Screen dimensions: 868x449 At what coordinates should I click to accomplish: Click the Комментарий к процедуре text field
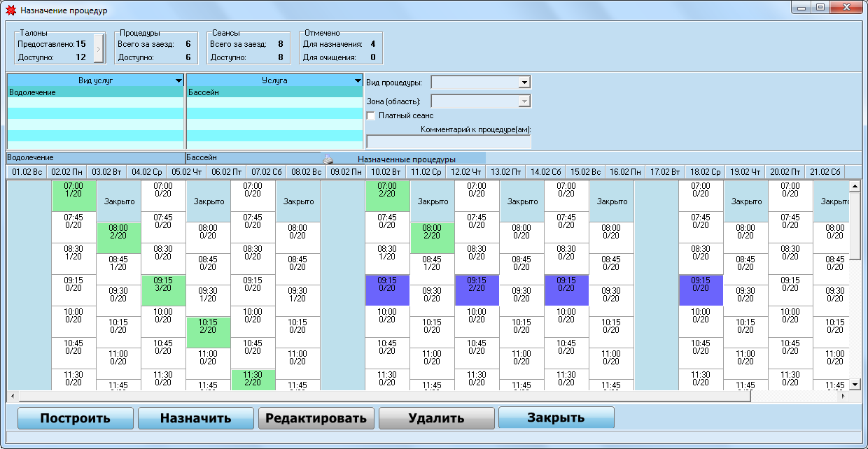tap(449, 142)
